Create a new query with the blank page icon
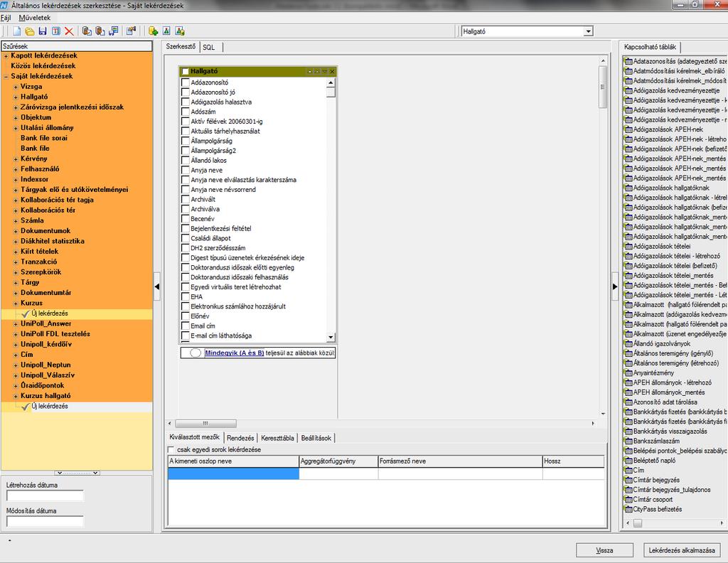This screenshot has height=563, width=728. click(17, 31)
